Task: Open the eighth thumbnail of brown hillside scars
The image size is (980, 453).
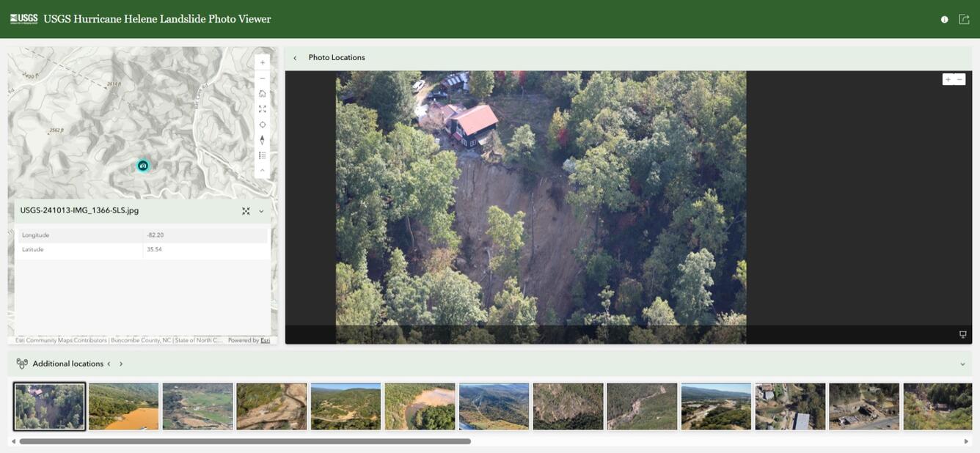Action: tap(568, 406)
